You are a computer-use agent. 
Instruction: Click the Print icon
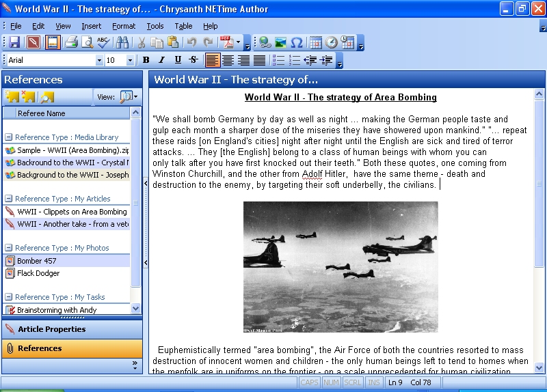70,42
